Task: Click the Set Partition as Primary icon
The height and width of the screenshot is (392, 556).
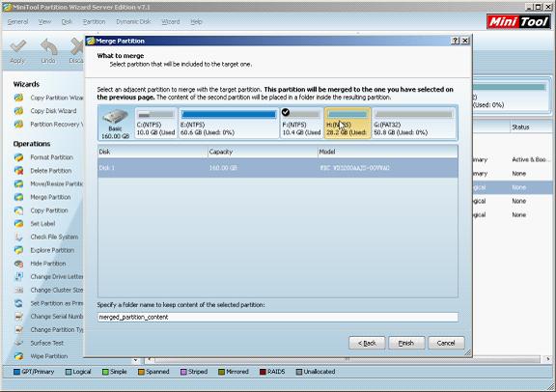Action: click(x=18, y=303)
